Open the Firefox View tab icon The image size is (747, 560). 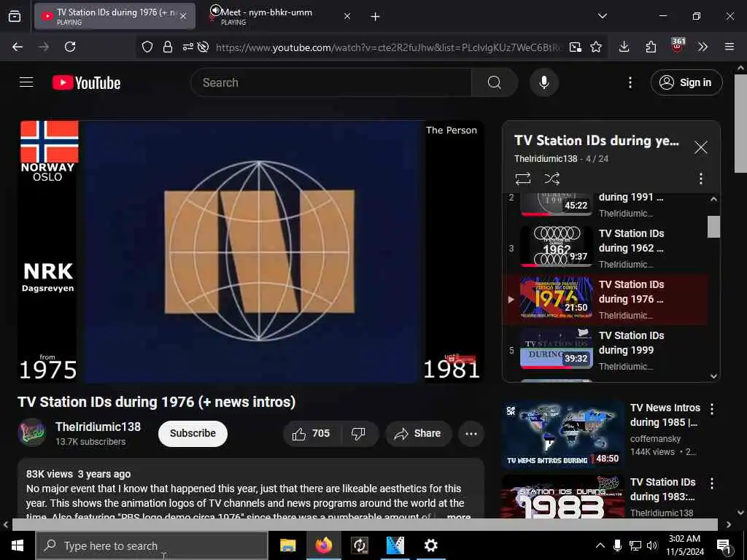click(15, 16)
